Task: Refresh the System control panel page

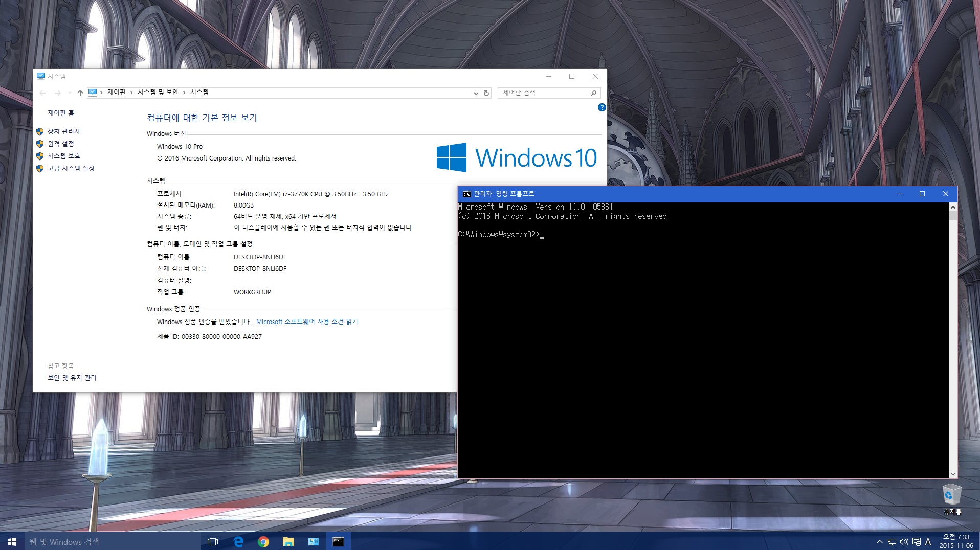Action: pos(486,93)
